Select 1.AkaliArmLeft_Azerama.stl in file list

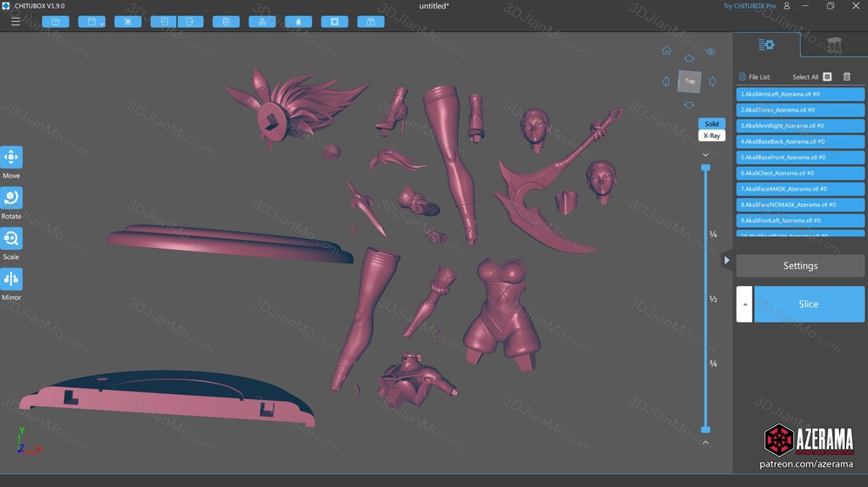(800, 94)
